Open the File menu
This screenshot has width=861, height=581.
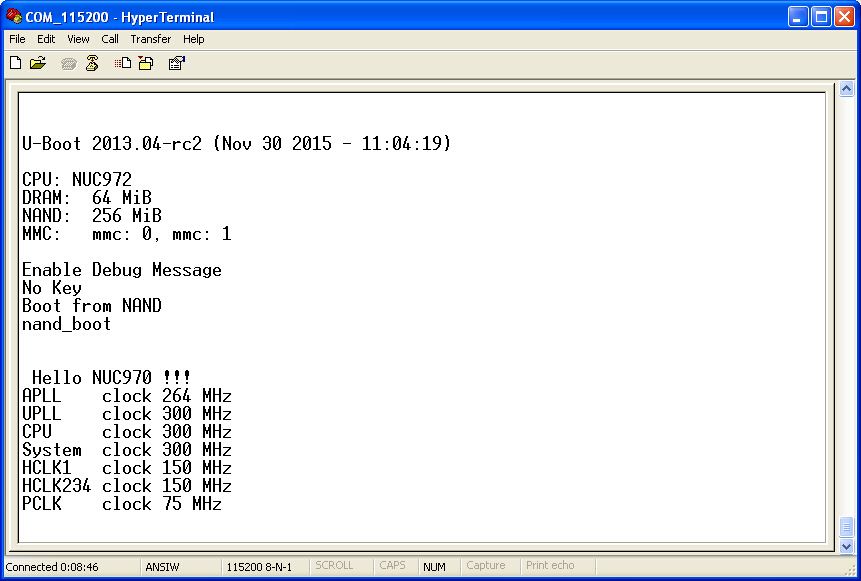[17, 39]
